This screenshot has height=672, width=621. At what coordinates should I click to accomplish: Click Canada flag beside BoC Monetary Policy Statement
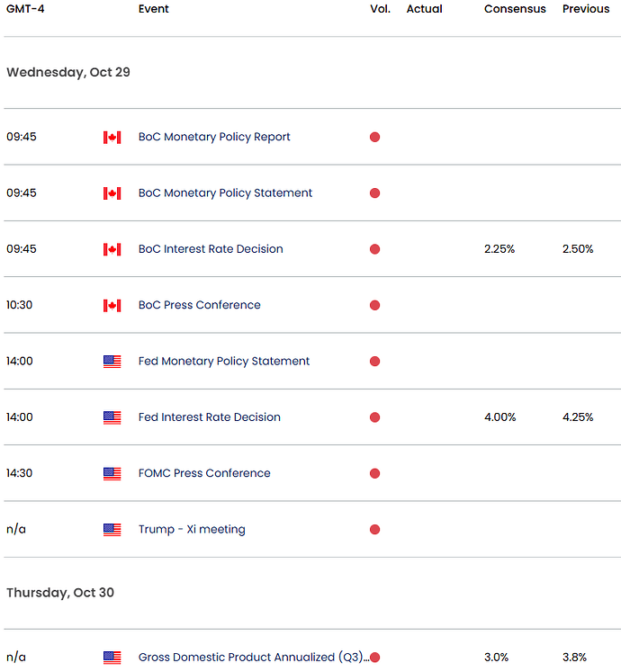coord(112,193)
